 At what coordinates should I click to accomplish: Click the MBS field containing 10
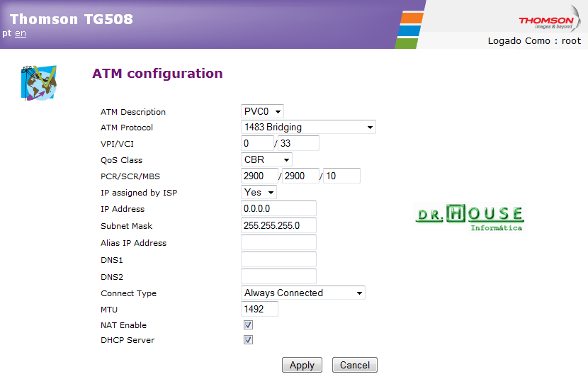341,176
